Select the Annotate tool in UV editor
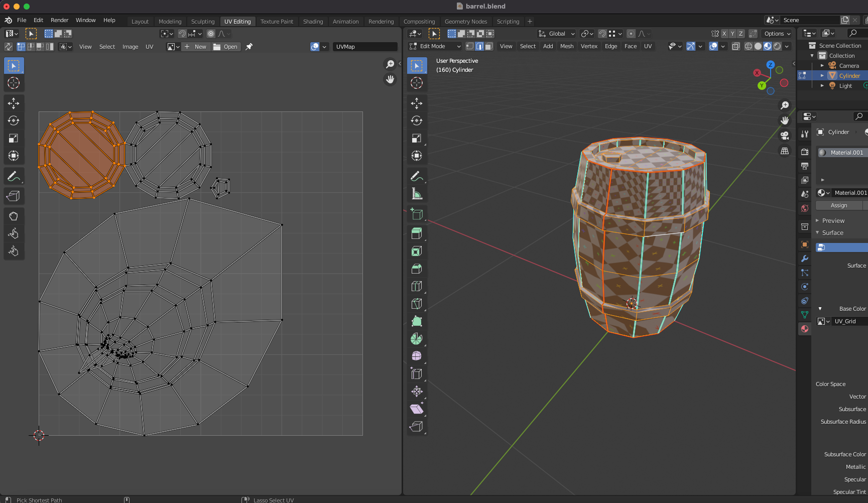The height and width of the screenshot is (503, 868). [14, 176]
